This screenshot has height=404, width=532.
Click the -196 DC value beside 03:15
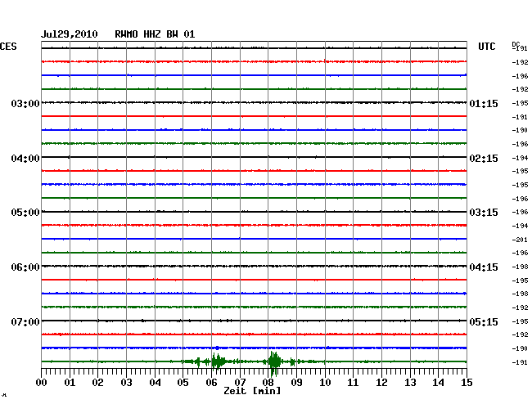[520, 212]
